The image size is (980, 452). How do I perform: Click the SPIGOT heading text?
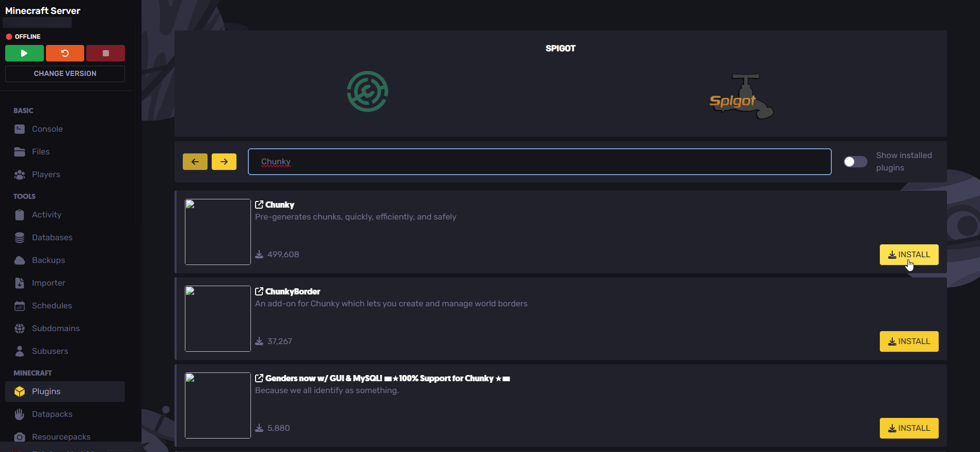[560, 49]
